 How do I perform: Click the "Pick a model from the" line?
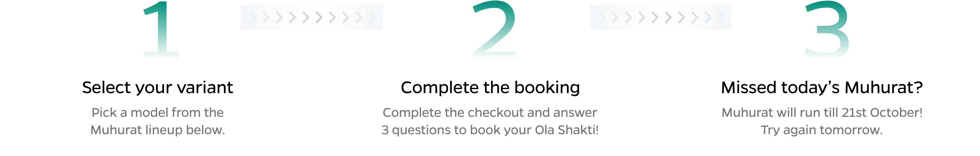point(158,113)
